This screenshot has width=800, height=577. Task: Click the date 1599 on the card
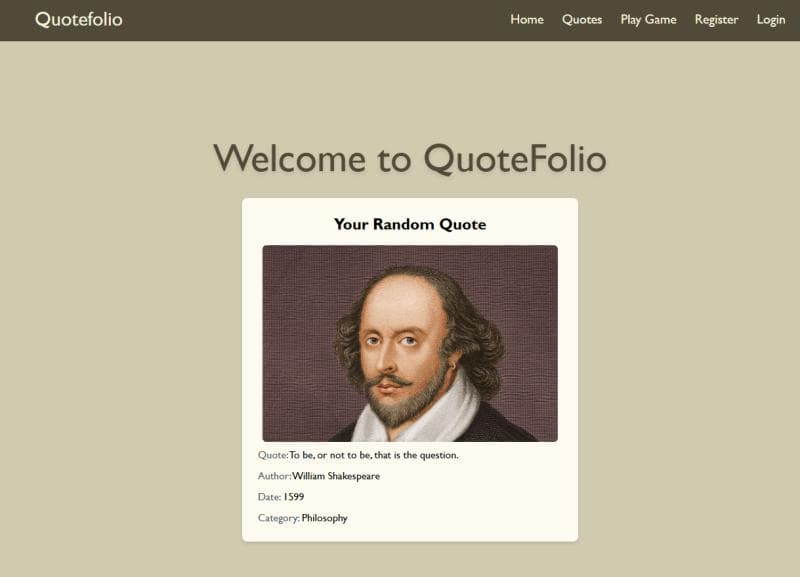tap(295, 497)
